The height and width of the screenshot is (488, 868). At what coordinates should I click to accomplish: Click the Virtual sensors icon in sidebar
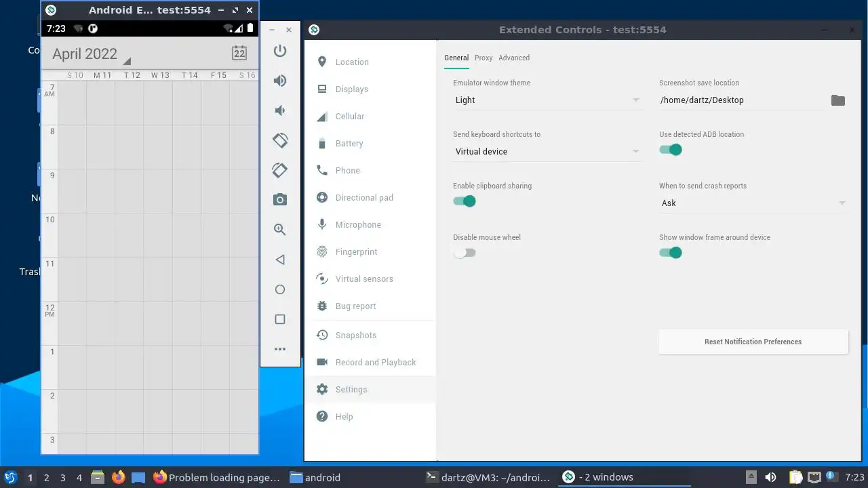pos(322,279)
